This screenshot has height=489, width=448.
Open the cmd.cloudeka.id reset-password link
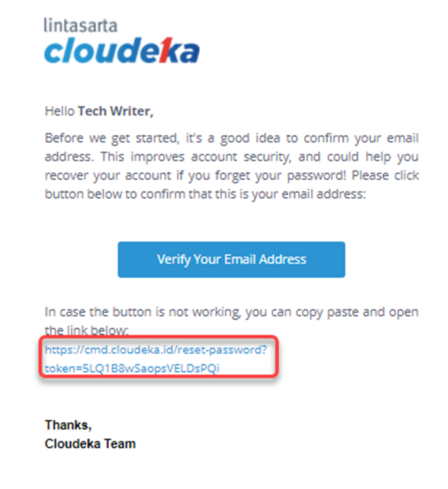click(x=156, y=350)
